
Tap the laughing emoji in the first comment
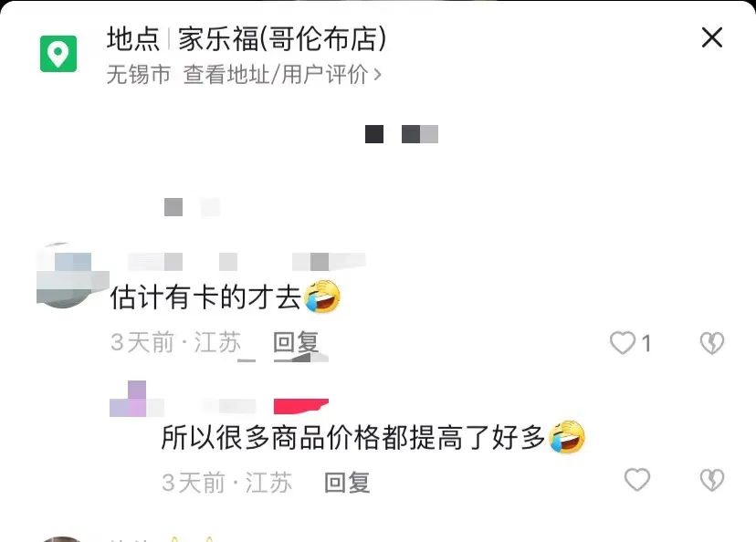(x=322, y=297)
